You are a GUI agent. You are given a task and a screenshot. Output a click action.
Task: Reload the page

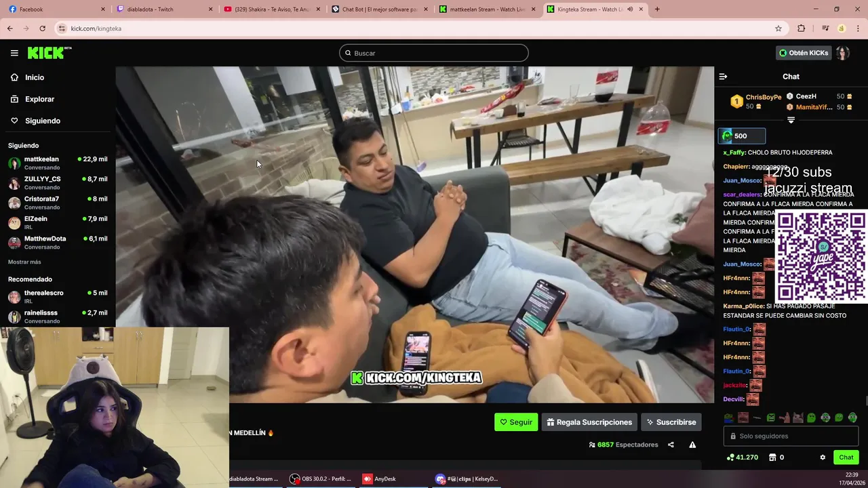tap(42, 28)
